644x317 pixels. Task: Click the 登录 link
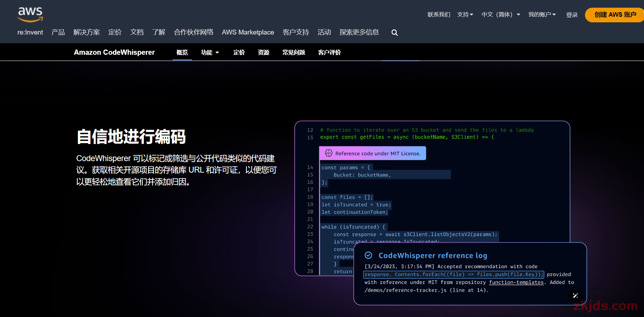pyautogui.click(x=572, y=15)
